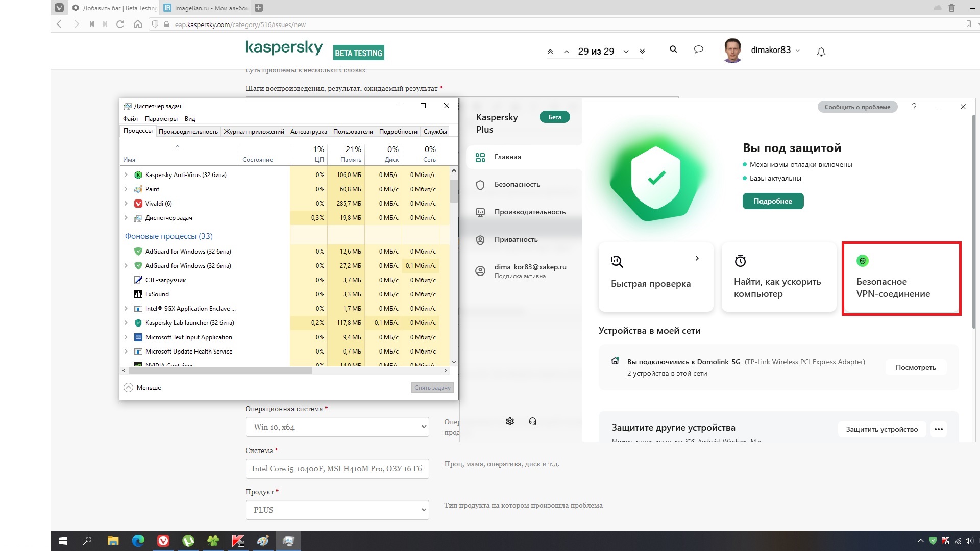Sort processes by ЦП column
Viewport: 980px width, 551px height.
point(309,154)
